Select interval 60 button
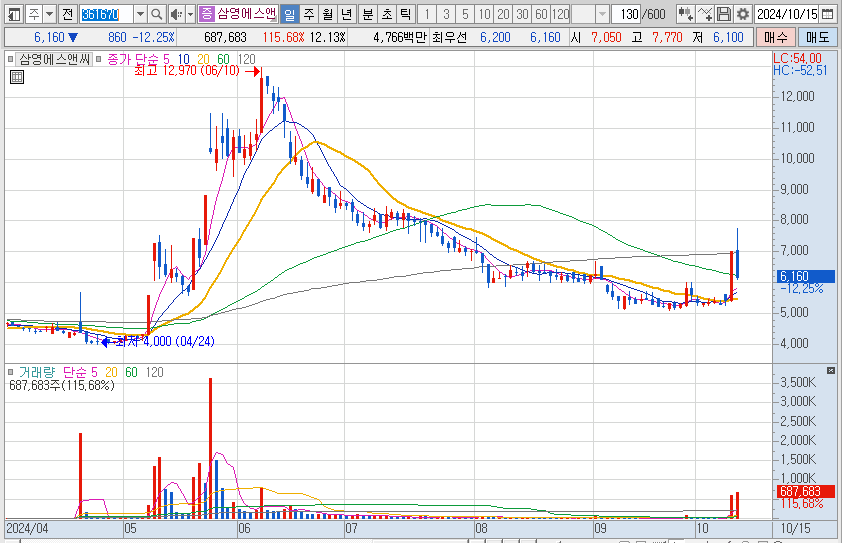This screenshot has height=543, width=842. (541, 14)
